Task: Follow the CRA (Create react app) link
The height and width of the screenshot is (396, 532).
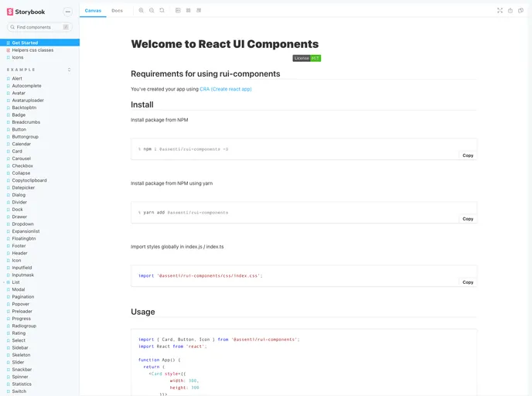Action: point(226,89)
